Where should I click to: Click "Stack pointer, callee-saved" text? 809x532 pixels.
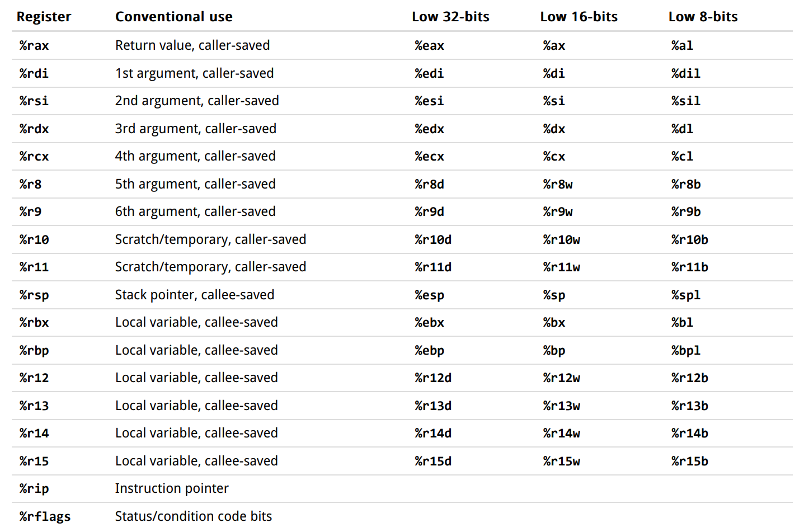pyautogui.click(x=195, y=295)
